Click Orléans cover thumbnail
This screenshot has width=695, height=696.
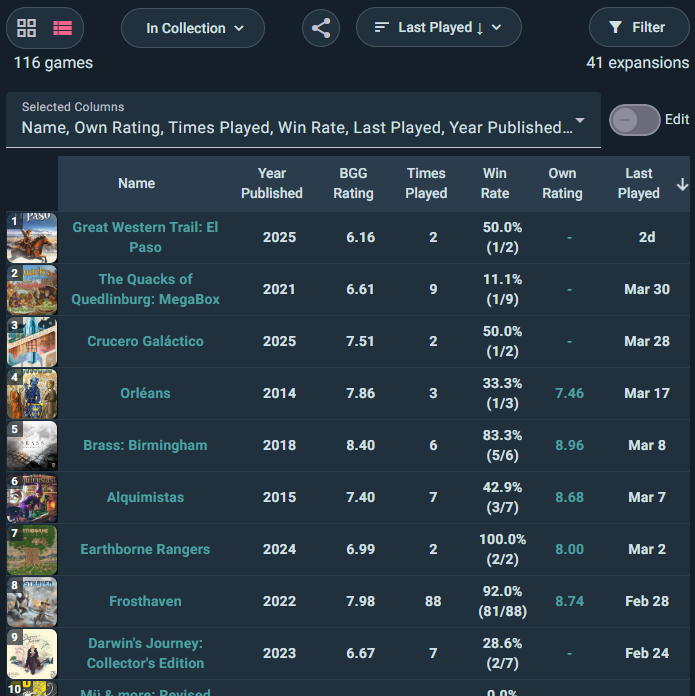32,394
